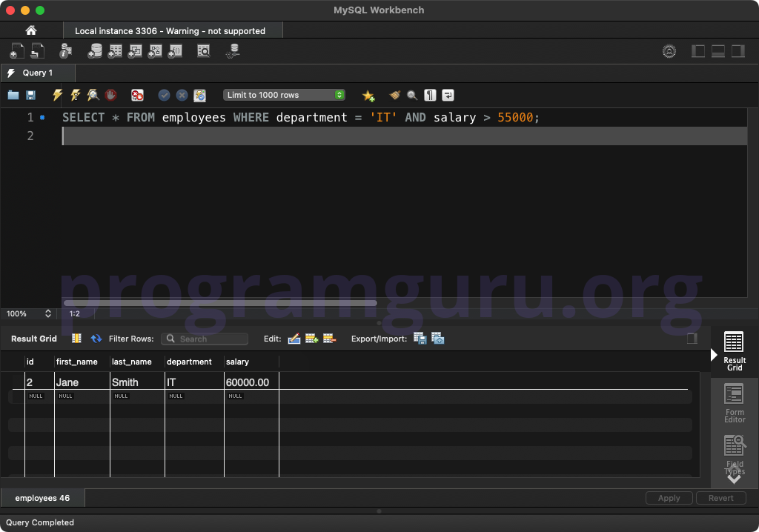Open the employees 46 result tab
The image size is (759, 532).
coord(42,498)
